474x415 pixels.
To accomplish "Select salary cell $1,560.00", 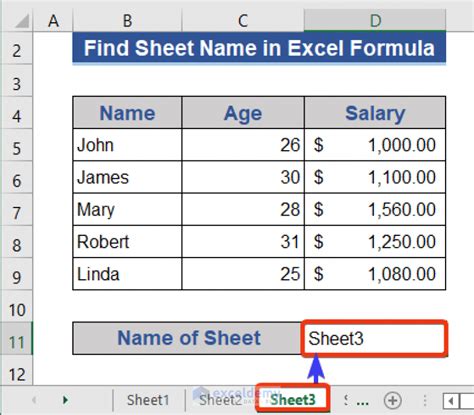I will [375, 210].
